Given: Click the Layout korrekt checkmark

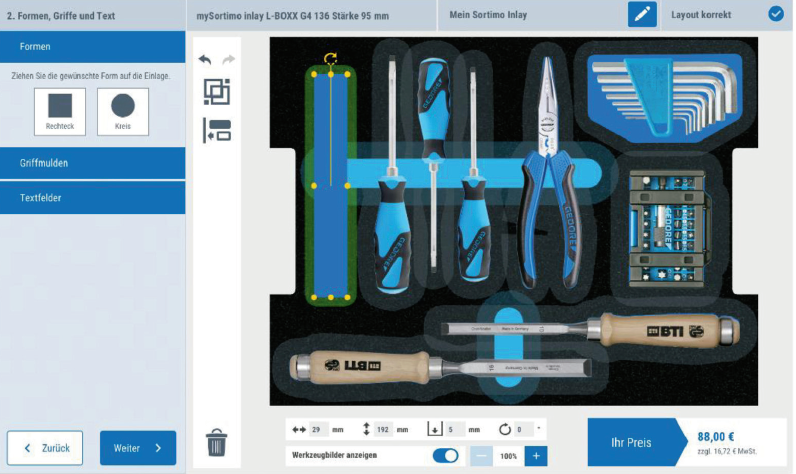Looking at the screenshot, I should [775, 14].
